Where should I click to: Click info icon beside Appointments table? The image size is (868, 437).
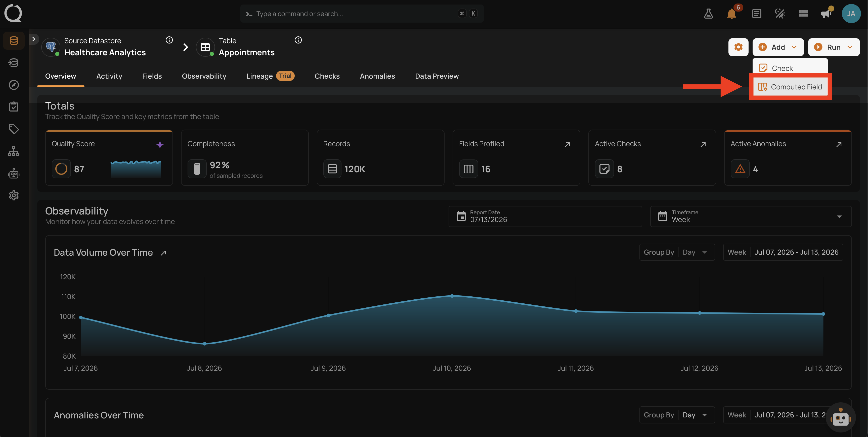click(x=298, y=40)
